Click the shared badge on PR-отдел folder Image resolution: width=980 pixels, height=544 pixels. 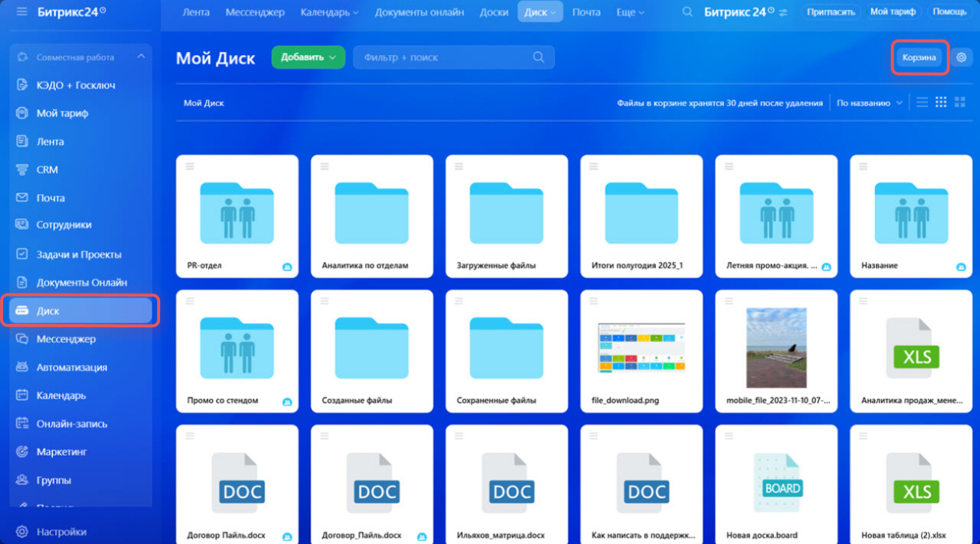coord(287,267)
